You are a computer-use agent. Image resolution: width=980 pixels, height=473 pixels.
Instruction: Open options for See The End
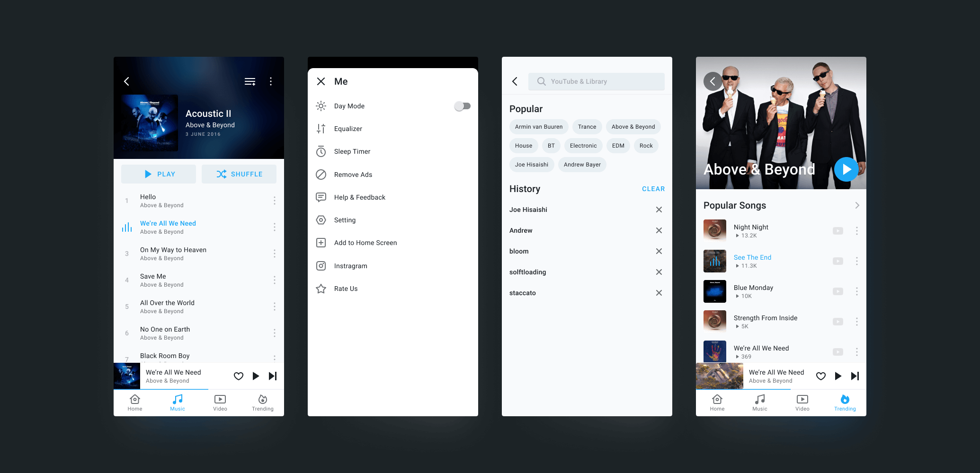coord(857,261)
